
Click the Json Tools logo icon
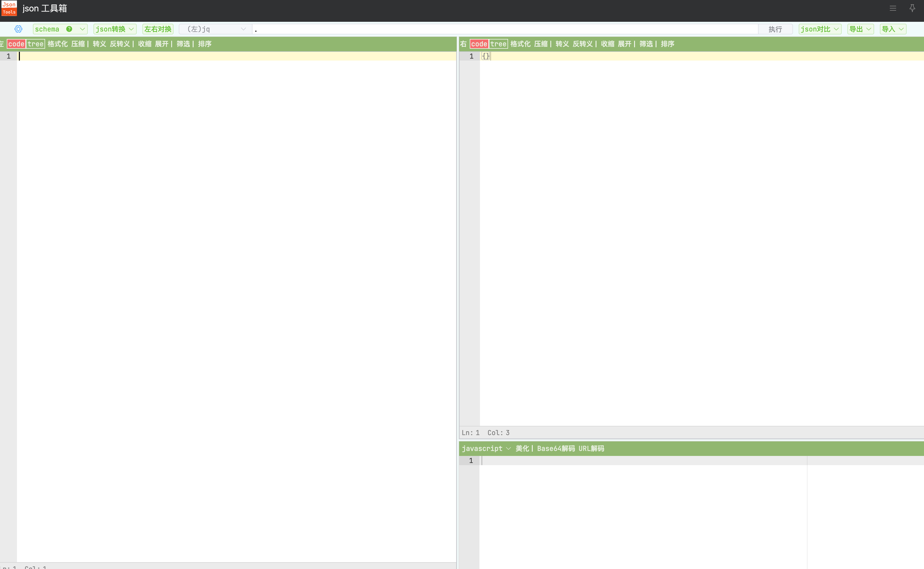tap(9, 8)
